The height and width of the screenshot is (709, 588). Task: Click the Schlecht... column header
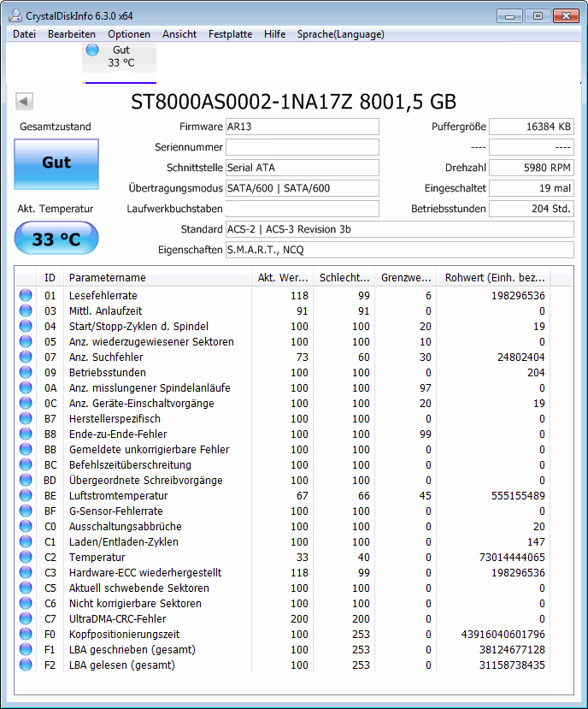344,278
